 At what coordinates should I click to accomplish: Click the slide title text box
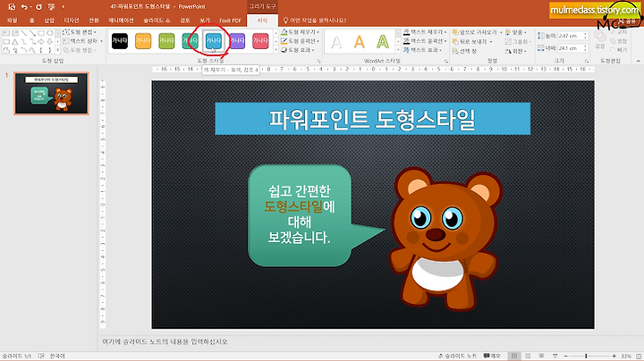coord(372,119)
